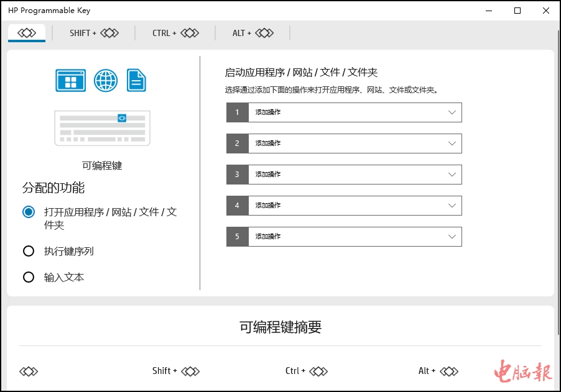
Task: Select 打开应用程序 / 网站 / 文件 / 文件夹 radio option
Action: [x=29, y=212]
